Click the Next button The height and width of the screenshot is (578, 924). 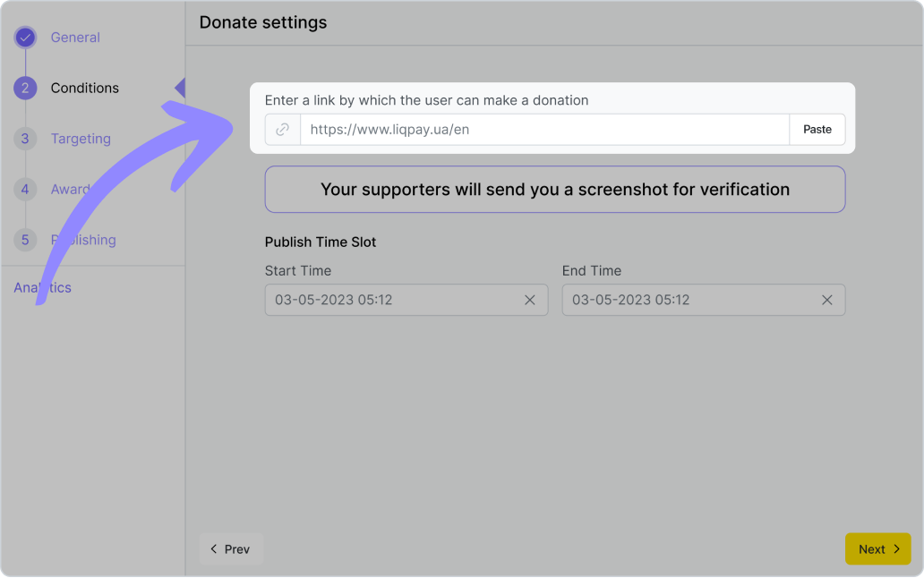[877, 549]
